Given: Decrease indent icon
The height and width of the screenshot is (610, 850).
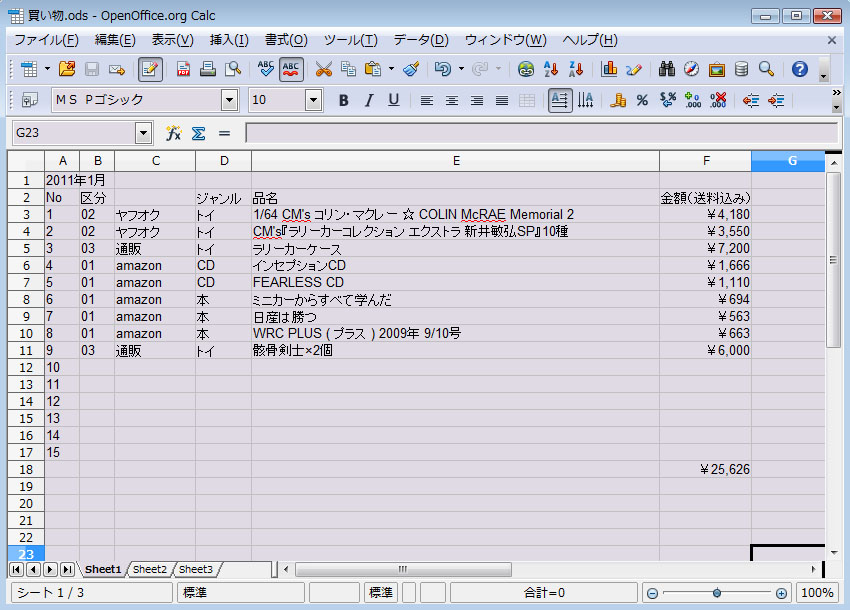Looking at the screenshot, I should pos(751,100).
